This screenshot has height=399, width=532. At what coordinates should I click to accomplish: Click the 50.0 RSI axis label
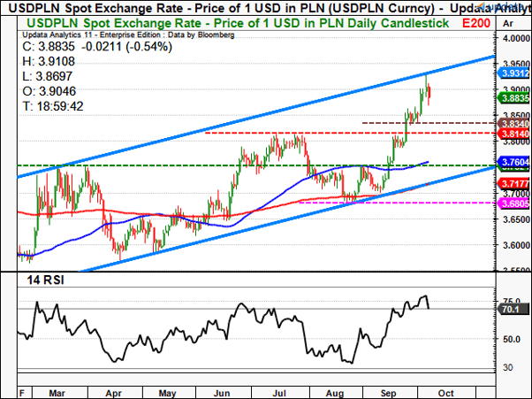[511, 339]
